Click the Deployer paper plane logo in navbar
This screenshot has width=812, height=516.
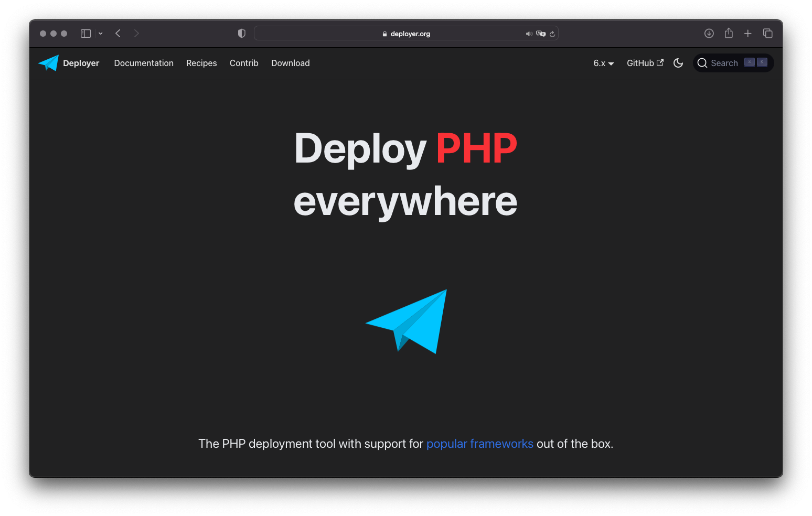point(48,63)
